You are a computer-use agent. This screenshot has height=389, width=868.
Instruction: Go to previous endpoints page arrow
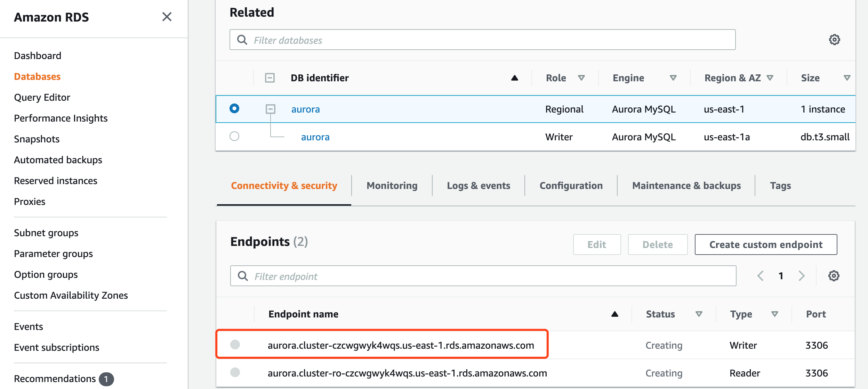click(x=761, y=276)
